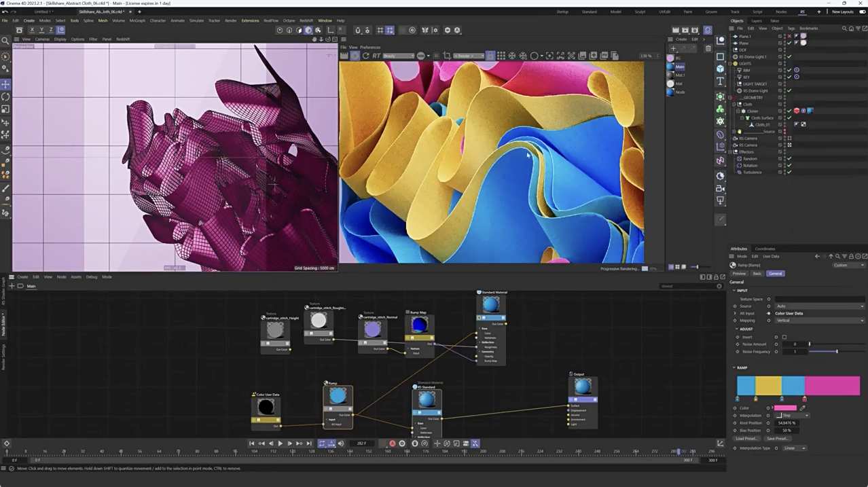This screenshot has height=487, width=868.
Task: Click the General button in the Attributes panel
Action: pyautogui.click(x=776, y=274)
